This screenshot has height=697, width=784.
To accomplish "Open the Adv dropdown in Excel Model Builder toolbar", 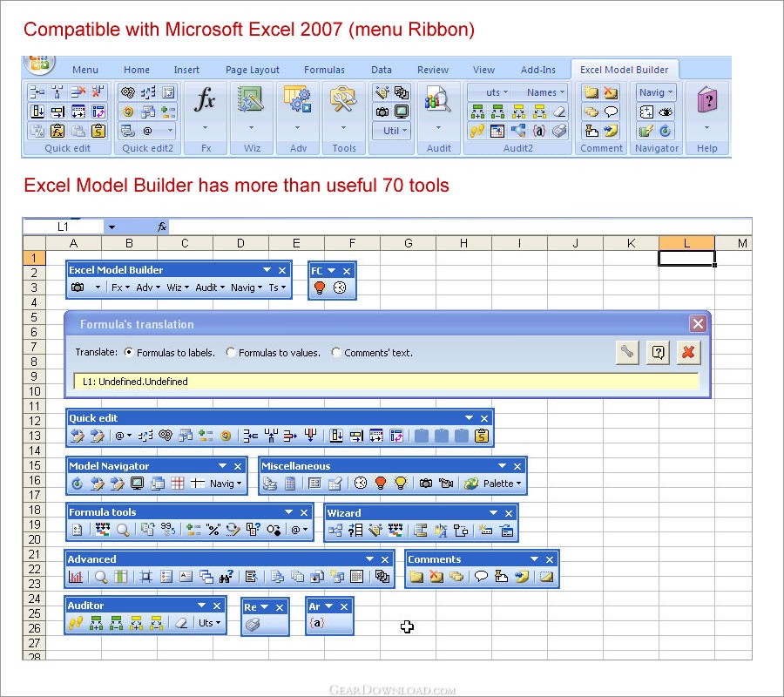I will [148, 288].
